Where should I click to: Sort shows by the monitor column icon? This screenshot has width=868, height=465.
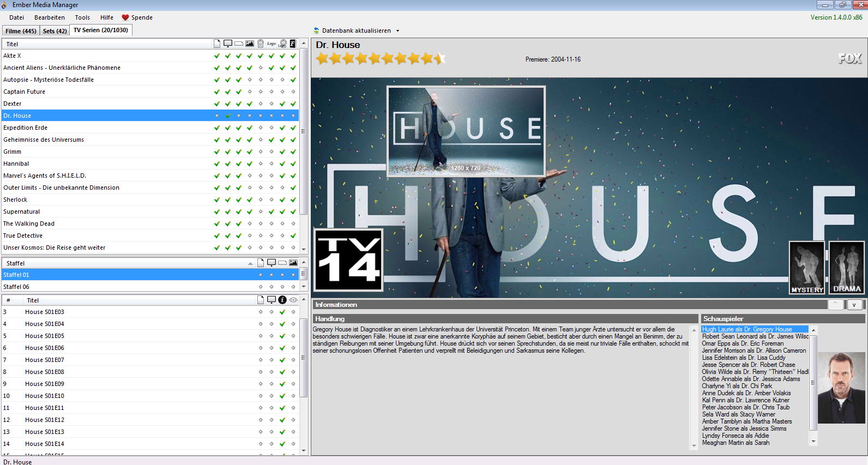pos(228,44)
